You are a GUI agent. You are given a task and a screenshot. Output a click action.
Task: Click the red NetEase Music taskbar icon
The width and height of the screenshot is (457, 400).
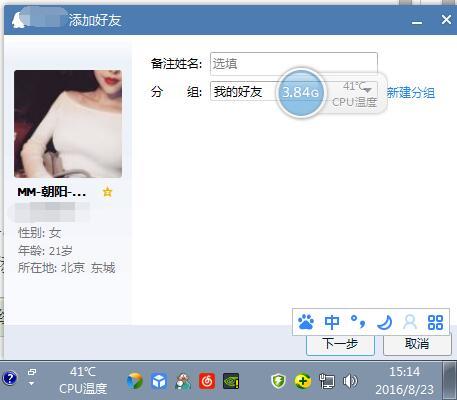point(207,381)
